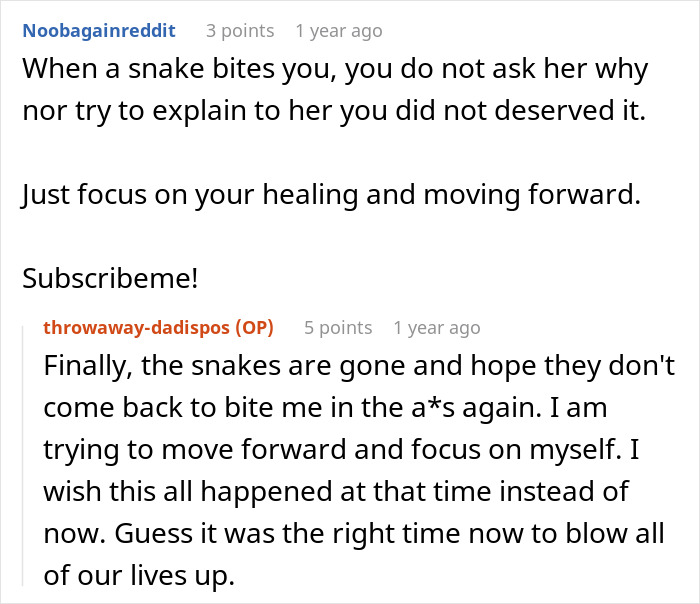Open the throwaway-dadispos reply timestamp permalink

(x=436, y=328)
